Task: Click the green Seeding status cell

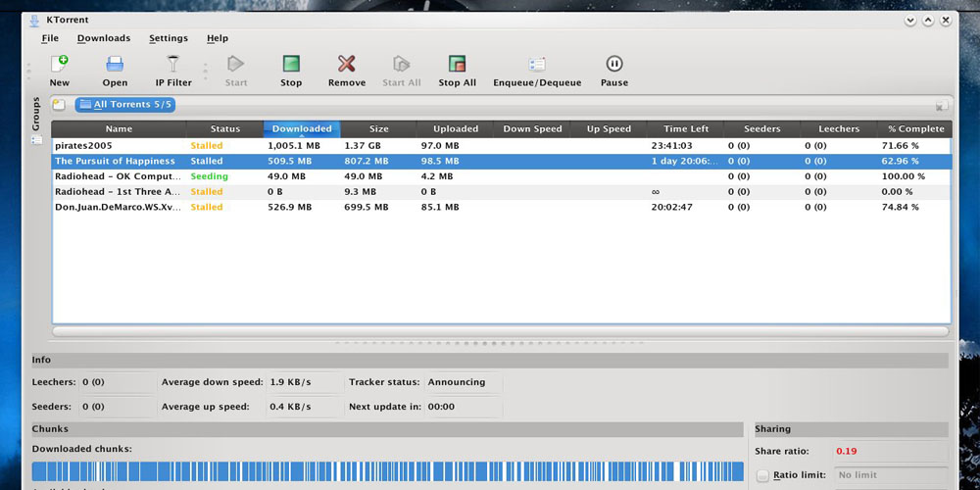Action: tap(210, 176)
